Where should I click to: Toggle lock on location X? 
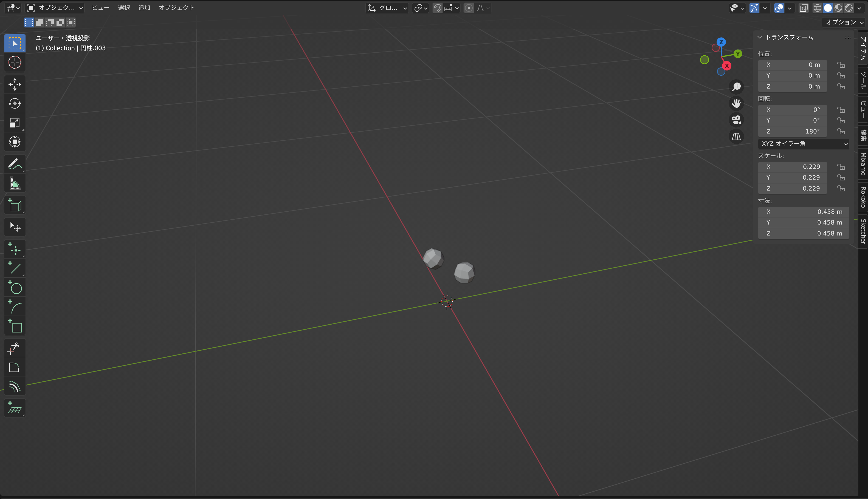tap(841, 65)
